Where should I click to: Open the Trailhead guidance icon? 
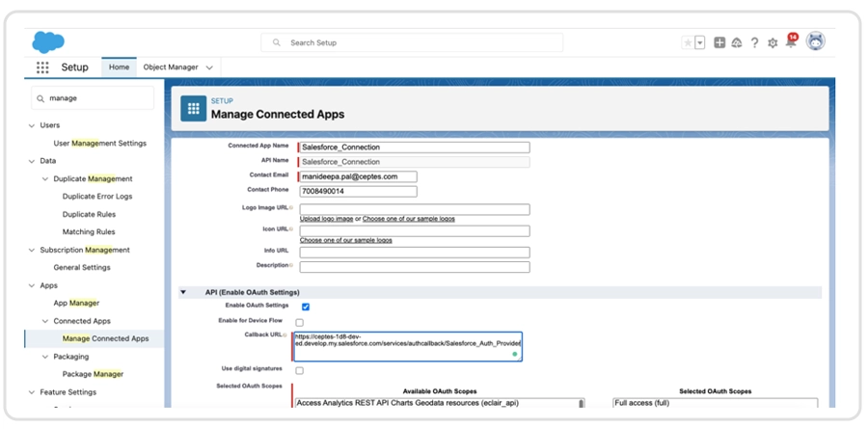pos(737,43)
